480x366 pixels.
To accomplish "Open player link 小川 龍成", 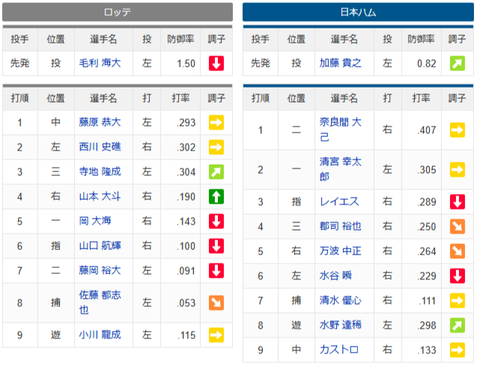I will pyautogui.click(x=100, y=335).
